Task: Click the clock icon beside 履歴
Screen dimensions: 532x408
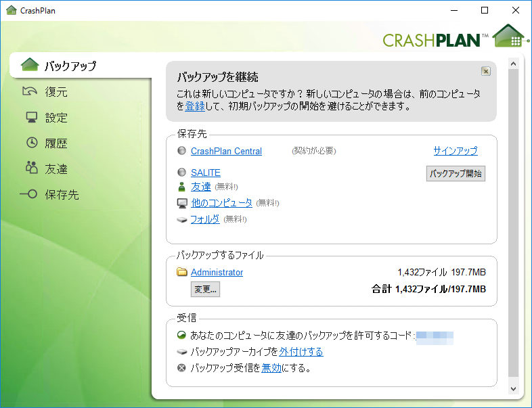Action: (x=32, y=143)
